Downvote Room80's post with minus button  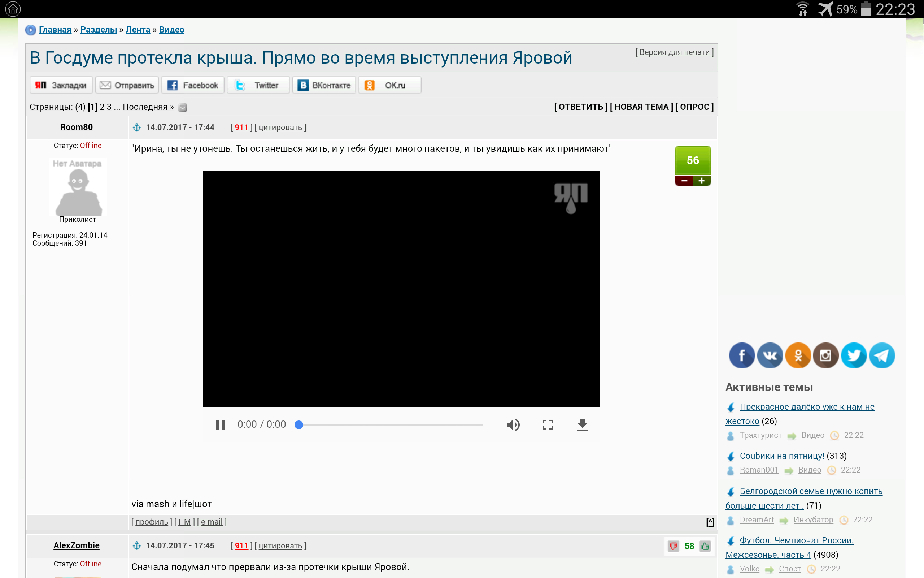pos(684,181)
